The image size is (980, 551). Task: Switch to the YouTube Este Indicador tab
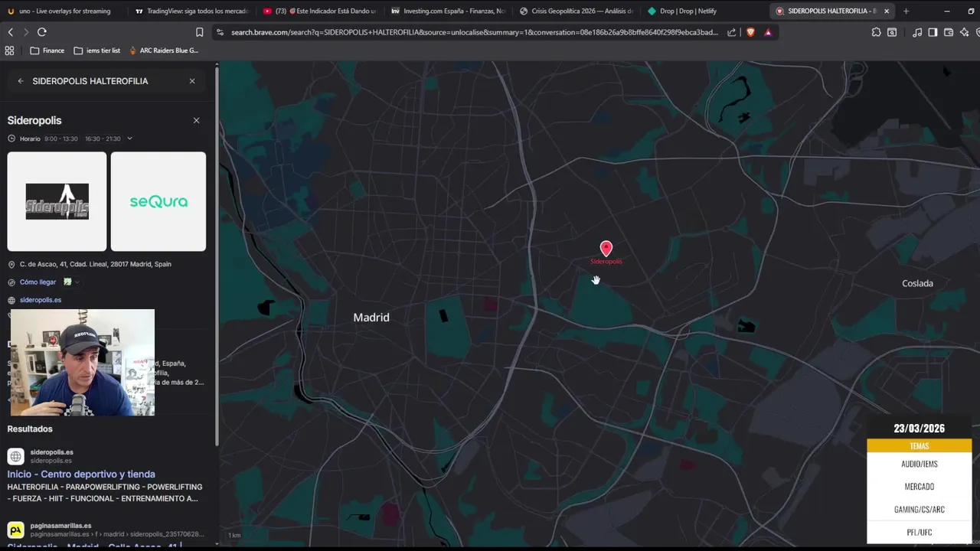(319, 11)
